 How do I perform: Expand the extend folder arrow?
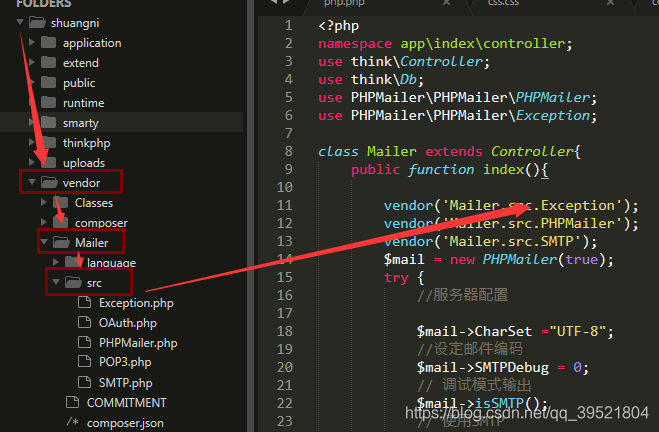(32, 62)
